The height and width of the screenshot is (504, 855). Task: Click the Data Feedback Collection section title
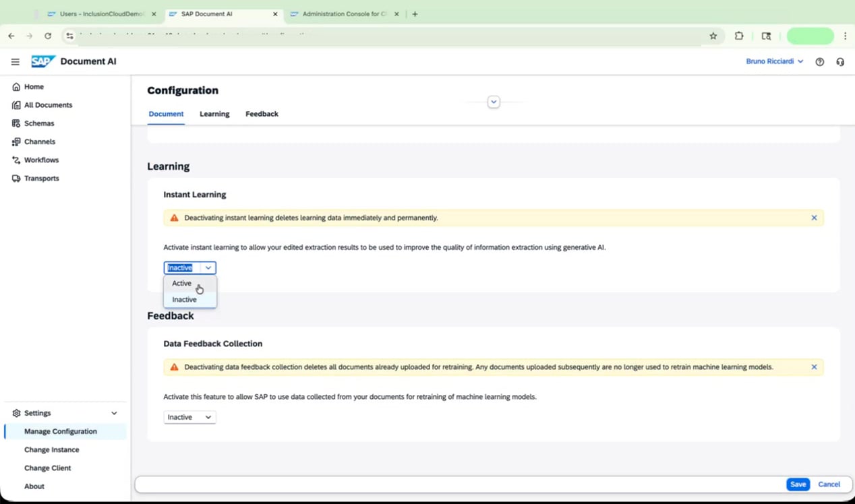tap(213, 344)
